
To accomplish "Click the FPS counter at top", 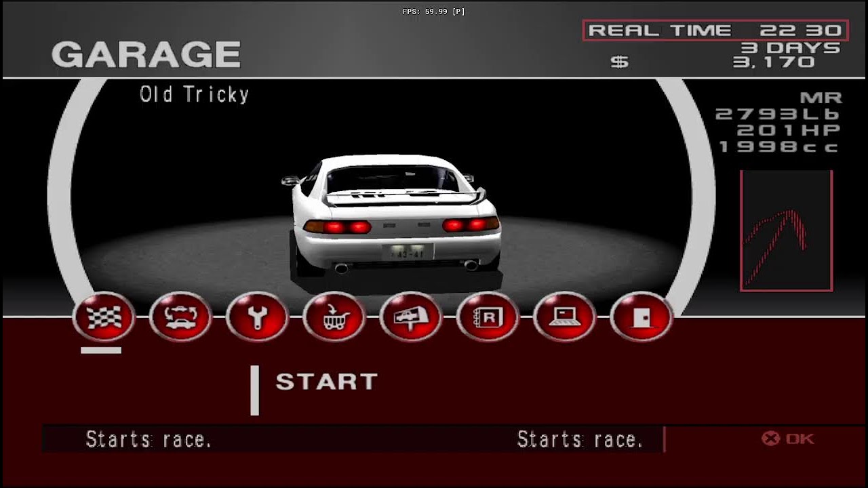I will 433,12.
